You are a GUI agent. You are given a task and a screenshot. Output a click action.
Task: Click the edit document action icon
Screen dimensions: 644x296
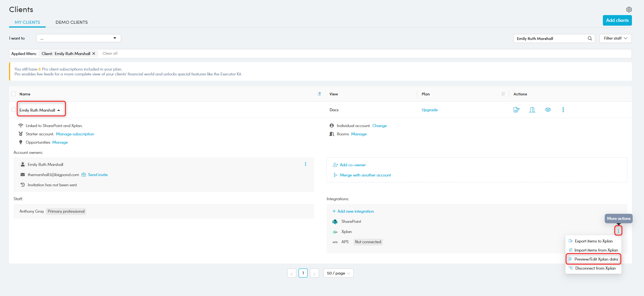click(x=516, y=110)
